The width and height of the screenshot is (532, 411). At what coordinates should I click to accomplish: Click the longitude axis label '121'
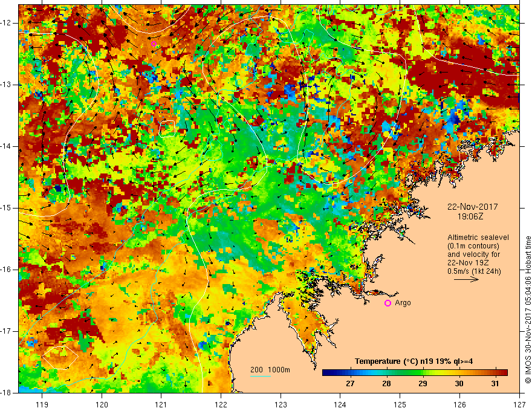coord(161,404)
